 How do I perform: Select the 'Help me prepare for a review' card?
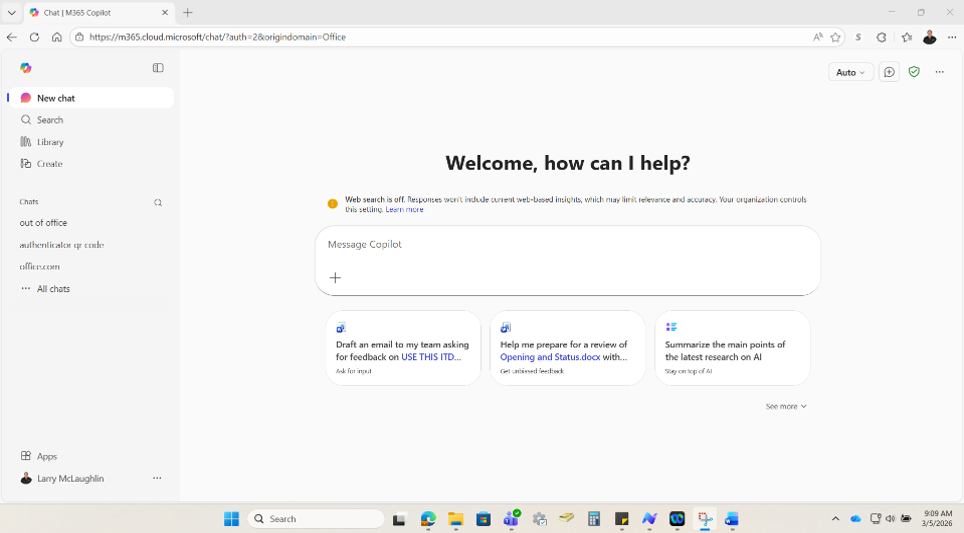click(x=567, y=348)
